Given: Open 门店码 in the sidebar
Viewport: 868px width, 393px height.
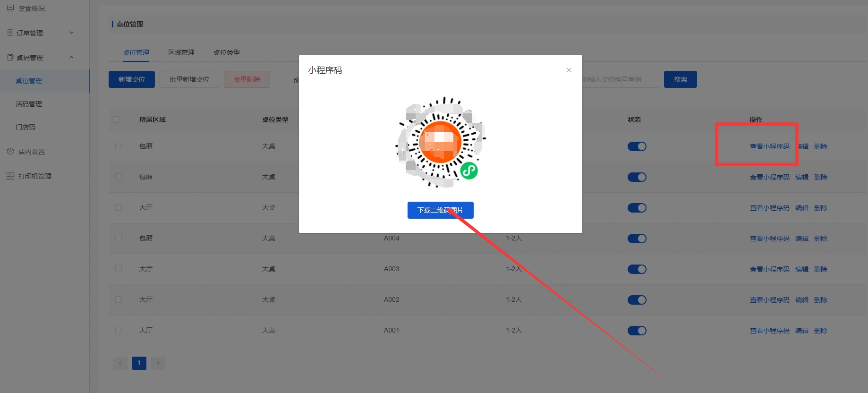Looking at the screenshot, I should (x=26, y=127).
